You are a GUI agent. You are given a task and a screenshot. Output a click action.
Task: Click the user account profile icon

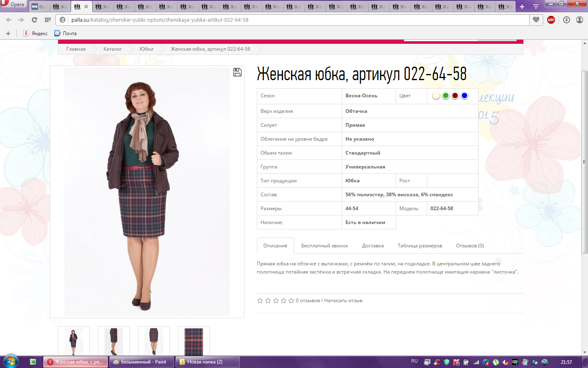[579, 20]
